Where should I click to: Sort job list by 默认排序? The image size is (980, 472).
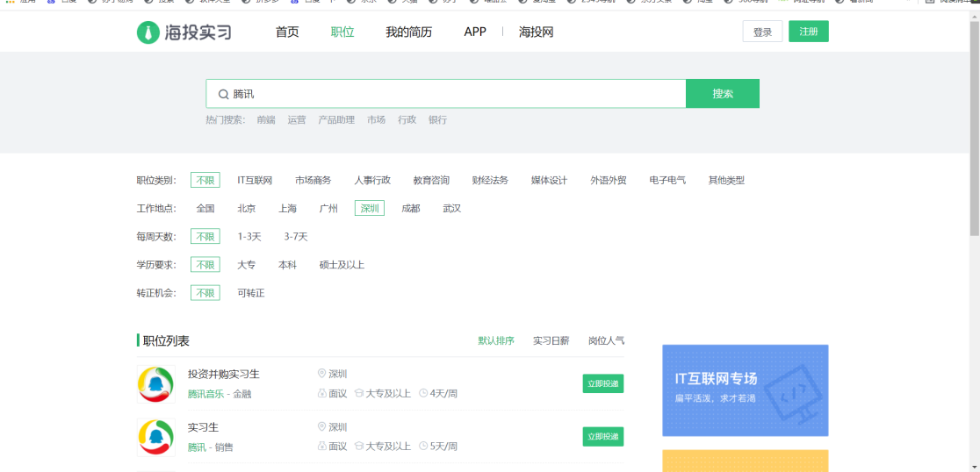coord(496,341)
